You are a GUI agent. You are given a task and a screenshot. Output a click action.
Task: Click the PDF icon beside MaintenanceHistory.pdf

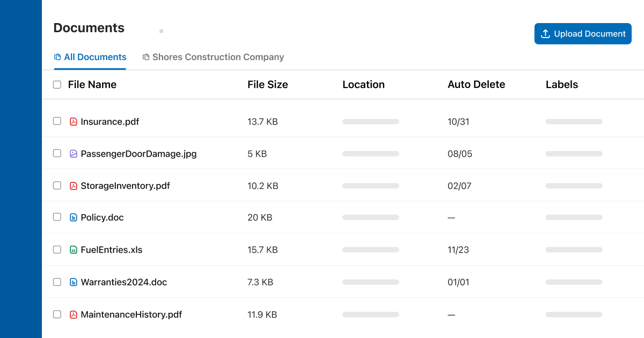click(x=74, y=314)
